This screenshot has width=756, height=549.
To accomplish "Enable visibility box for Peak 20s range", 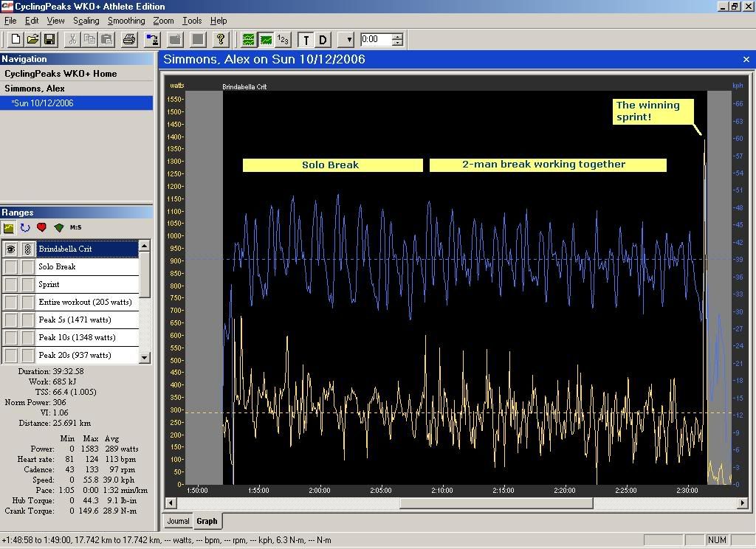I will tap(11, 355).
